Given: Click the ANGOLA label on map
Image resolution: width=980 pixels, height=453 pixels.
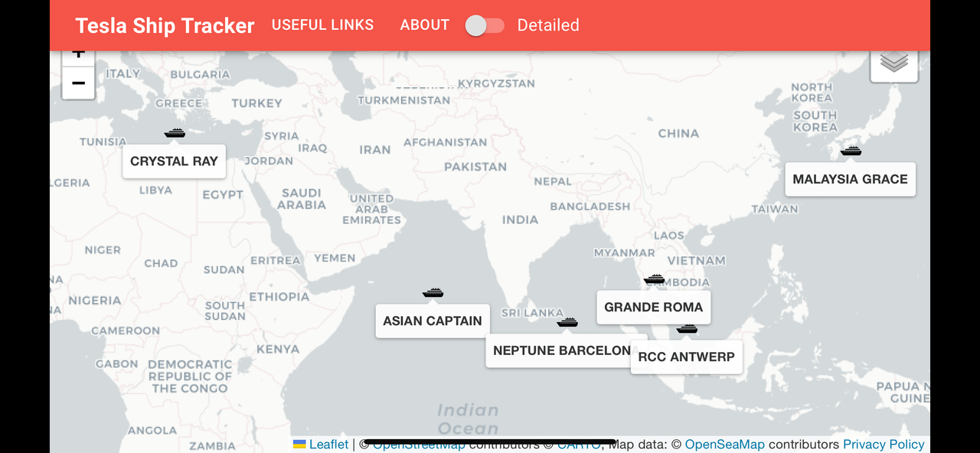Looking at the screenshot, I should [x=152, y=430].
